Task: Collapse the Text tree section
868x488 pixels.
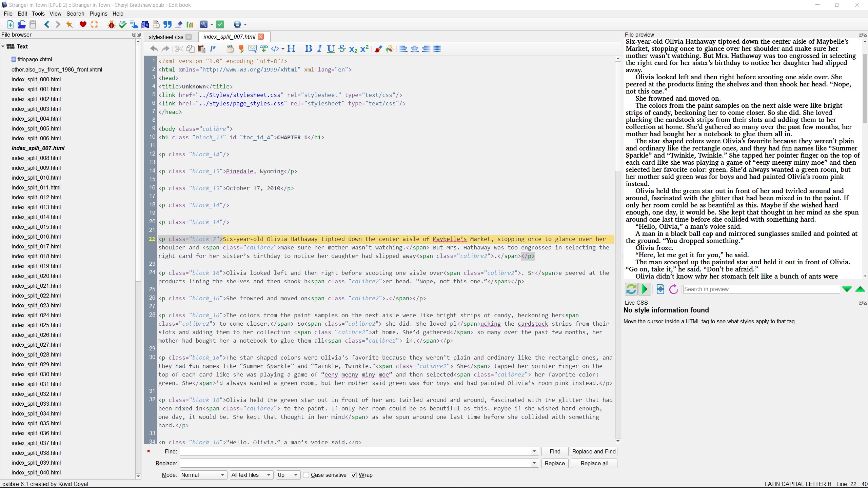Action: 3,46
